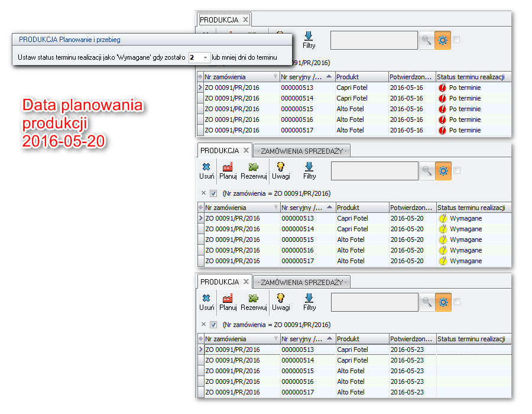Click Rezerwuj above the 2016-05-23 dated rows
532x414 pixels.
pyautogui.click(x=254, y=302)
